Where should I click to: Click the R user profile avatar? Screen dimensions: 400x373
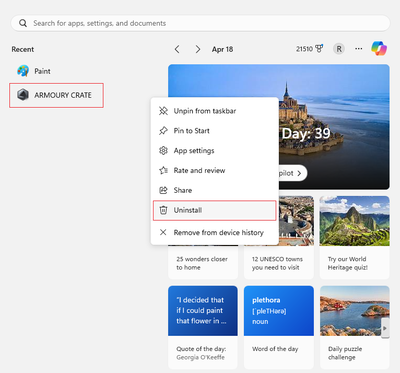pyautogui.click(x=339, y=49)
